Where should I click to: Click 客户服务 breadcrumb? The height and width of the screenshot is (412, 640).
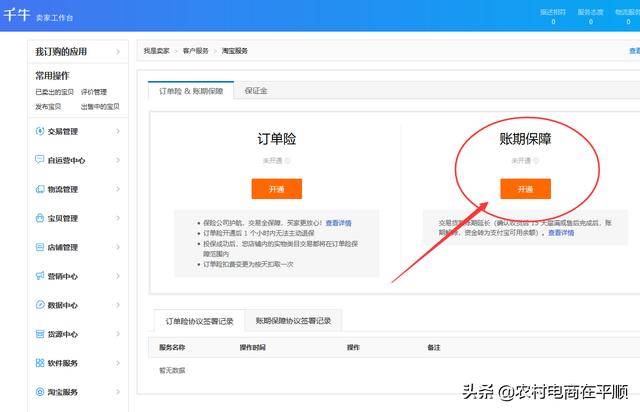(x=196, y=51)
